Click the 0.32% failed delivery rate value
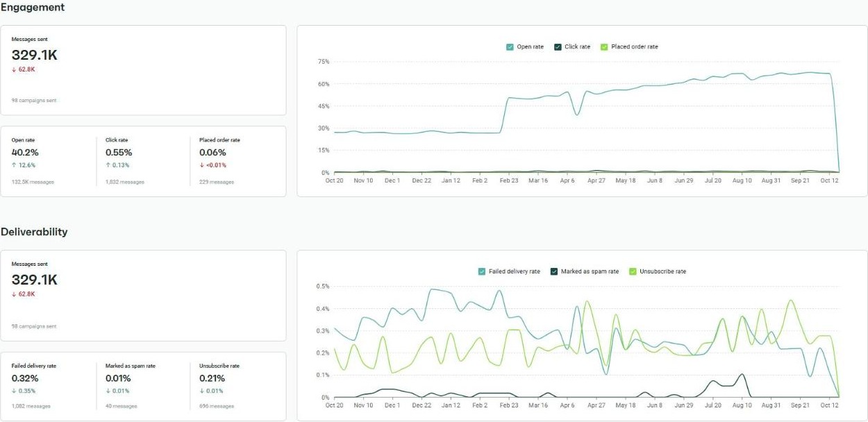Screen dimensions: 868x422 point(25,378)
